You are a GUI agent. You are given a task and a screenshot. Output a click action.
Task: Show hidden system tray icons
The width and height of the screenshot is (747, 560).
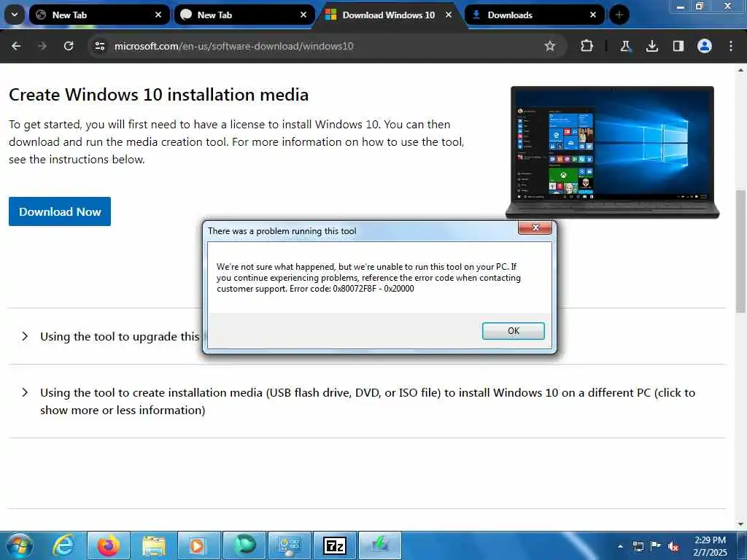click(620, 546)
